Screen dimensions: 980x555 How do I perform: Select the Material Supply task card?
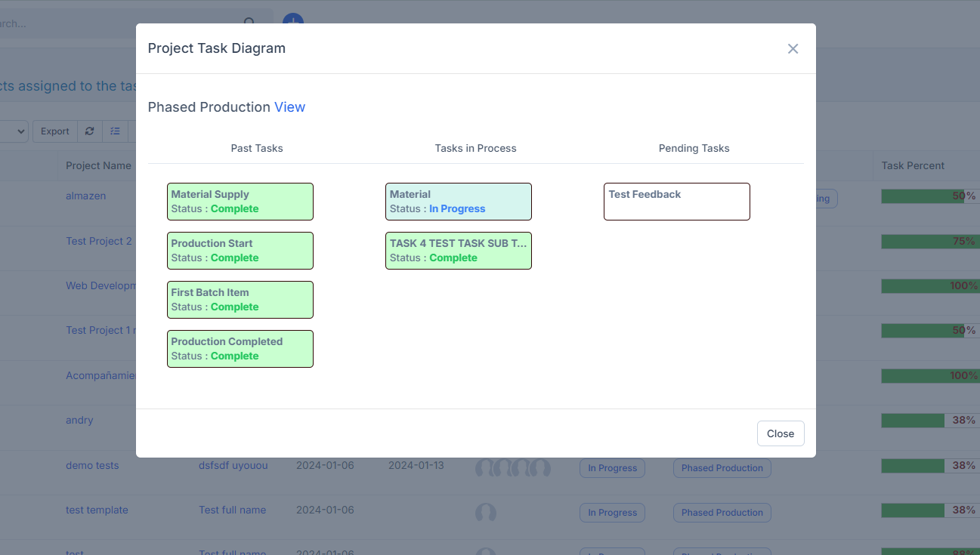240,202
